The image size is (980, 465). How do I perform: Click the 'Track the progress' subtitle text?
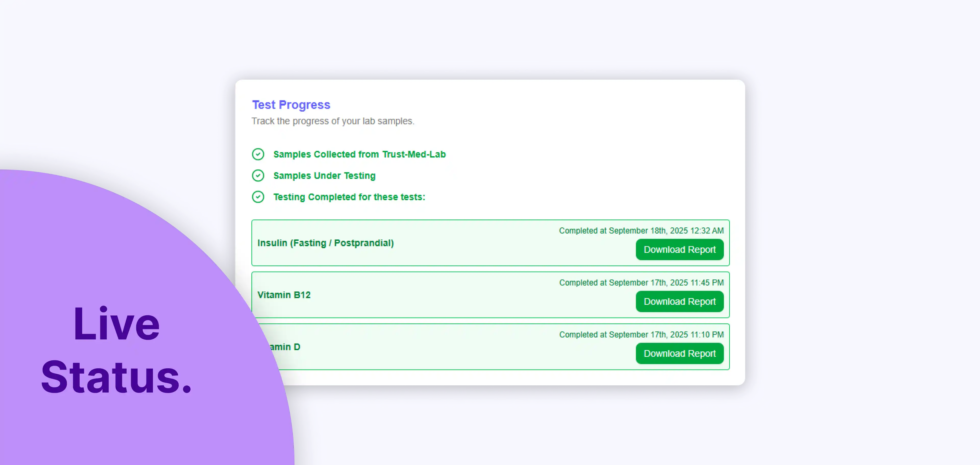(x=333, y=121)
